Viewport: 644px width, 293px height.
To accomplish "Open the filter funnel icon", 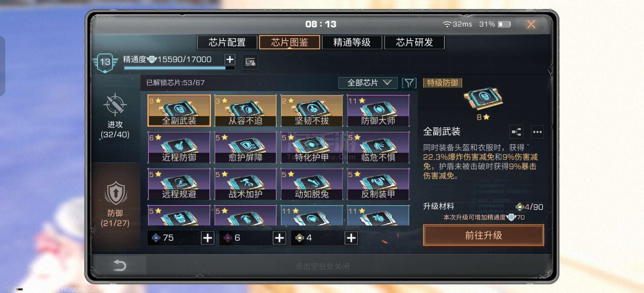I will coord(409,83).
